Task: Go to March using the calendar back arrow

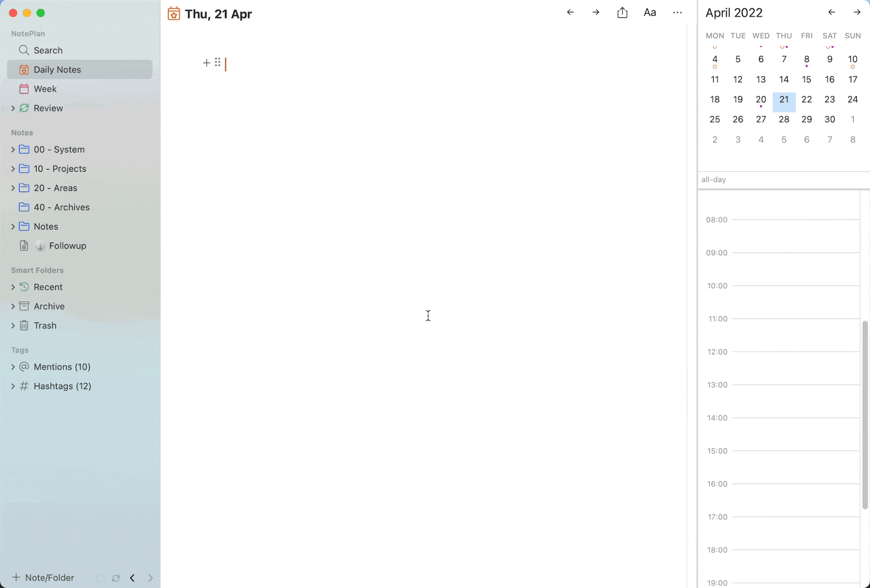Action: (831, 12)
